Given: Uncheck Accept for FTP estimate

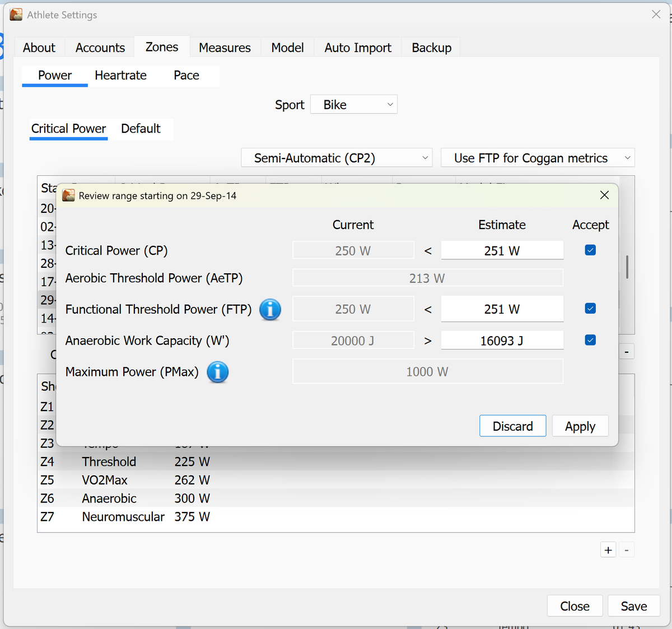Looking at the screenshot, I should (590, 309).
